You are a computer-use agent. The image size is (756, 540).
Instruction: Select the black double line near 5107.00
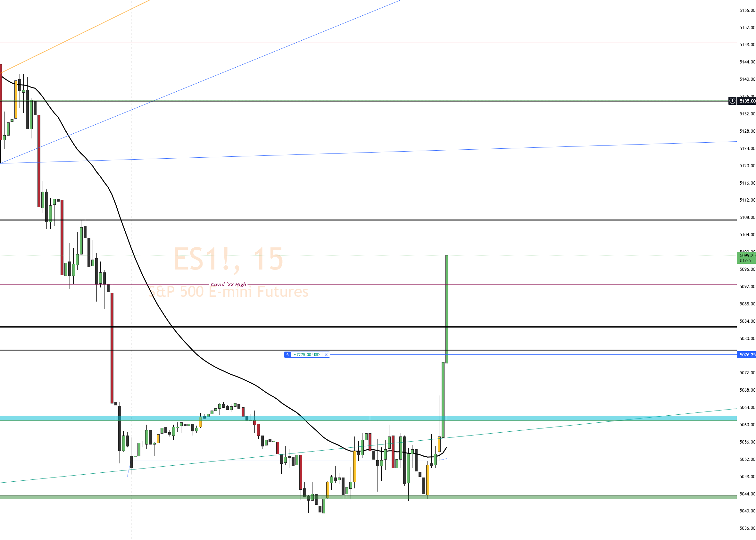pyautogui.click(x=499, y=220)
